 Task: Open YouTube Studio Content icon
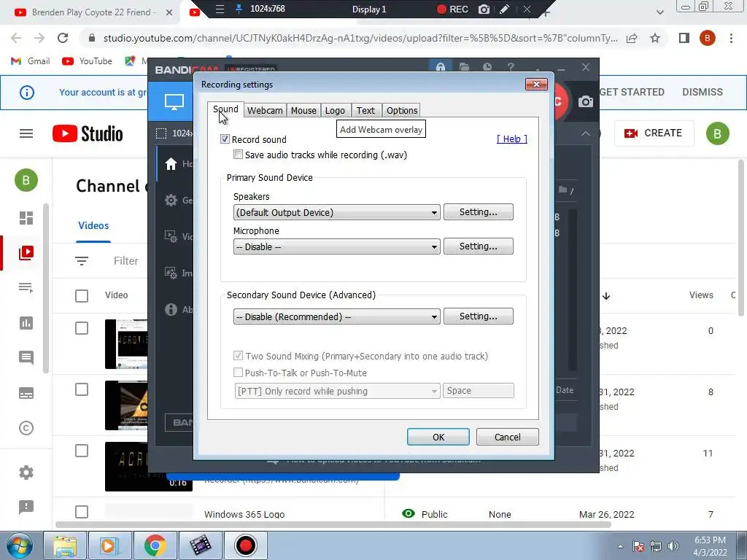[x=26, y=252]
